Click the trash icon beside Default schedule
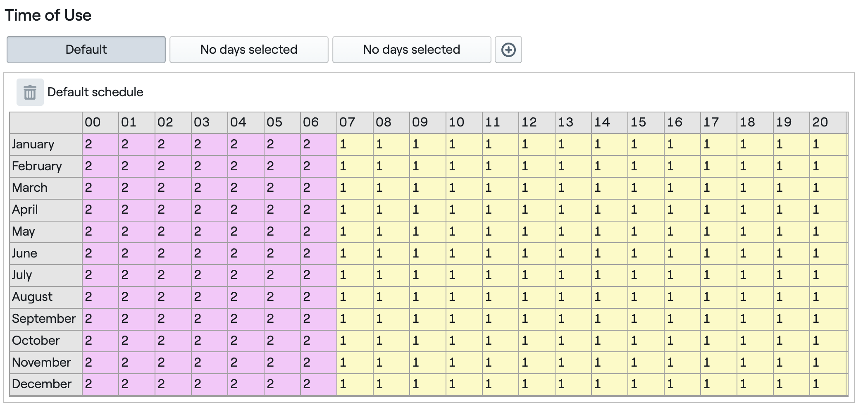Viewport: 868px width, 415px height. pos(30,92)
